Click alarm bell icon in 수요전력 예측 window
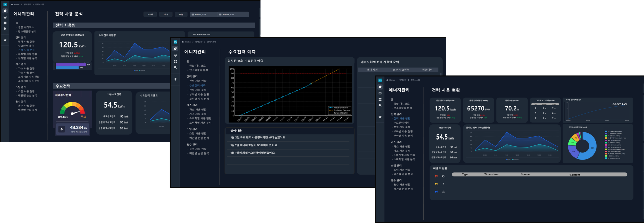Image resolution: width=644 pixels, height=223 pixels. pos(175,79)
